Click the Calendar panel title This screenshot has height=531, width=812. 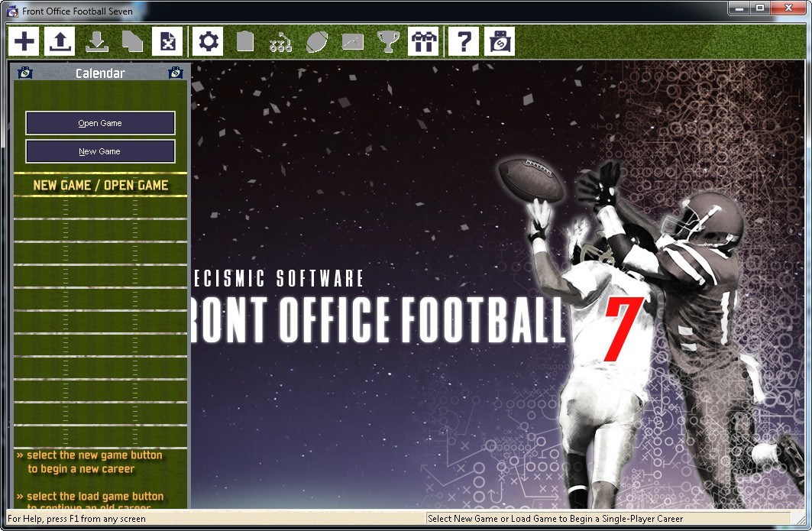(100, 73)
